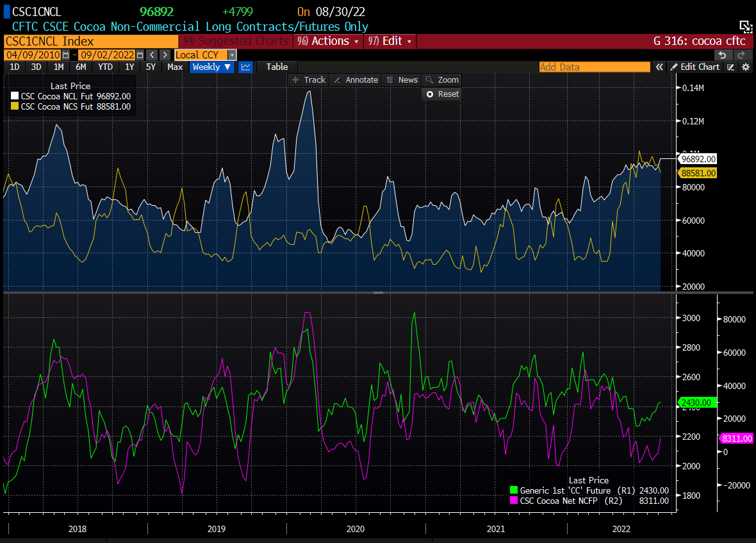The height and width of the screenshot is (543, 756).
Task: Click the line chart type icon
Action: 245,67
